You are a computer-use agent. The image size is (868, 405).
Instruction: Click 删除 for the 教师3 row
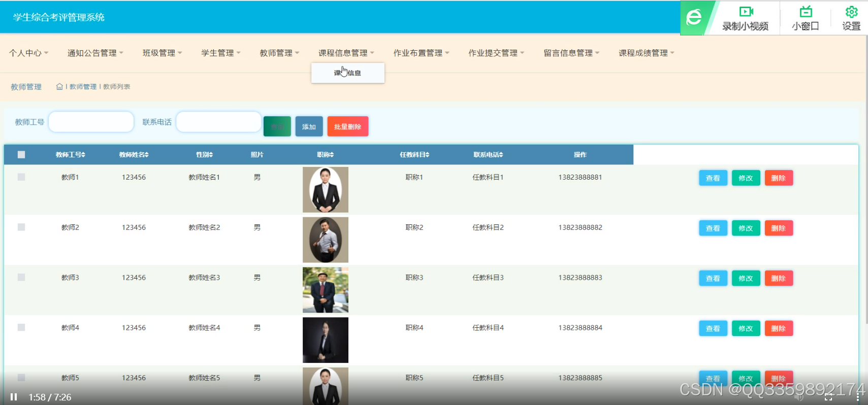[x=779, y=279]
